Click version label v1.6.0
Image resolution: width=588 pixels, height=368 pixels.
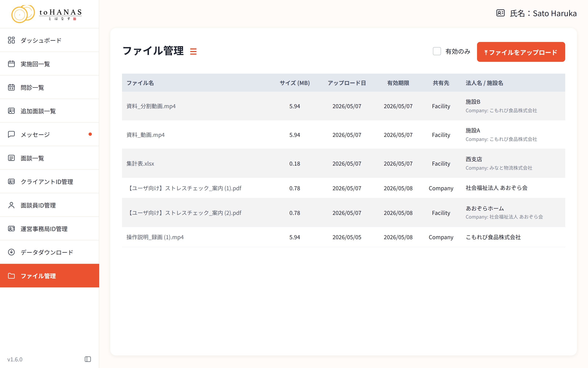coord(15,359)
